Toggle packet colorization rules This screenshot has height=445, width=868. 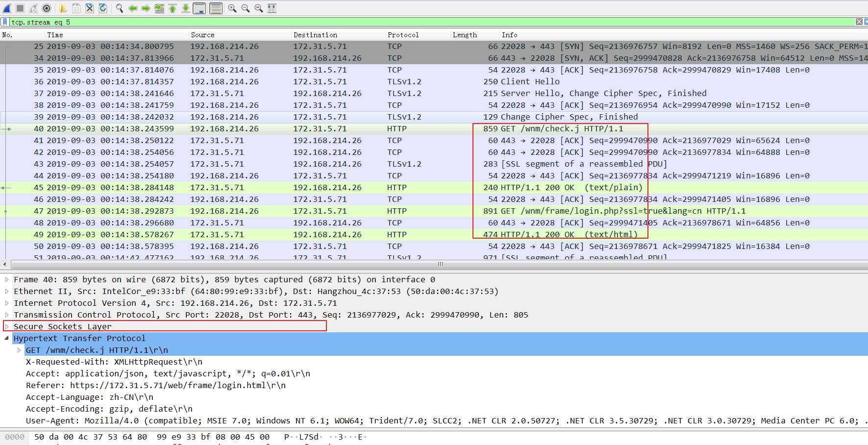[x=216, y=8]
